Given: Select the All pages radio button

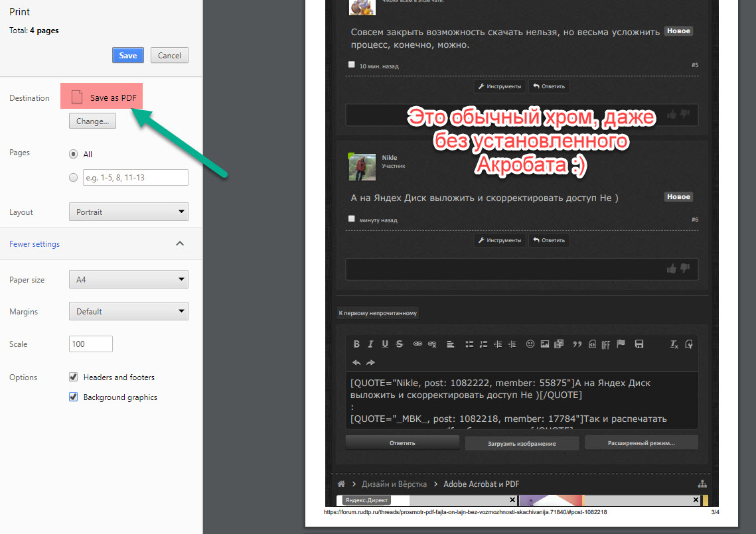Looking at the screenshot, I should coord(73,154).
